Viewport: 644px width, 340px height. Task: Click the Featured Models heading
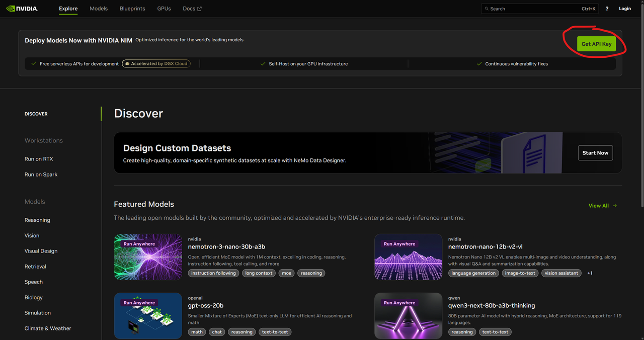pos(144,204)
